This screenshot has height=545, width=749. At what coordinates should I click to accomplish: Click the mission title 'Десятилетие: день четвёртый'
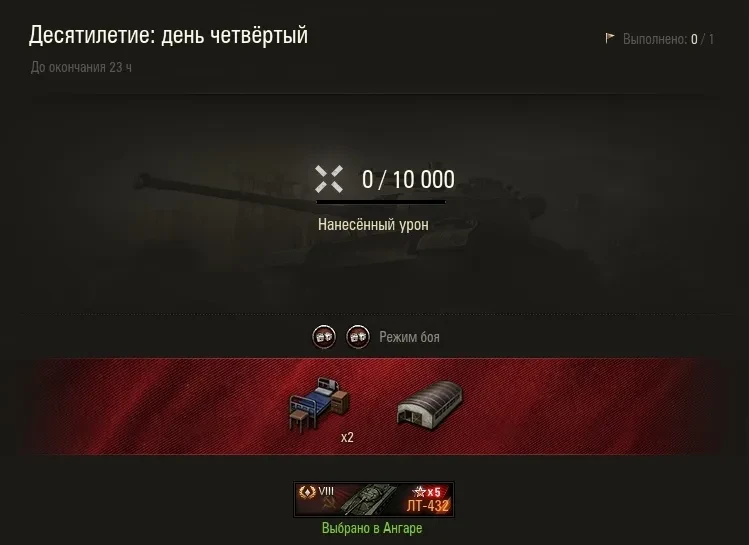coord(169,35)
